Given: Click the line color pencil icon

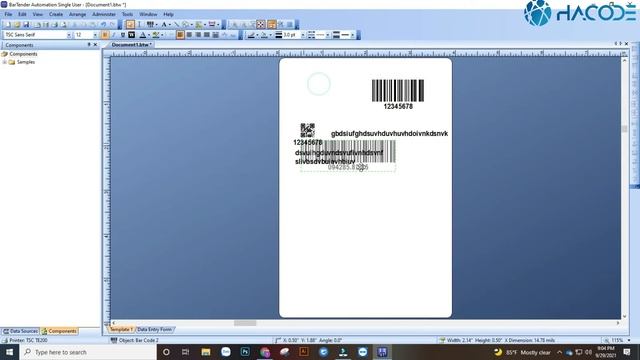Looking at the screenshot, I should (251, 35).
